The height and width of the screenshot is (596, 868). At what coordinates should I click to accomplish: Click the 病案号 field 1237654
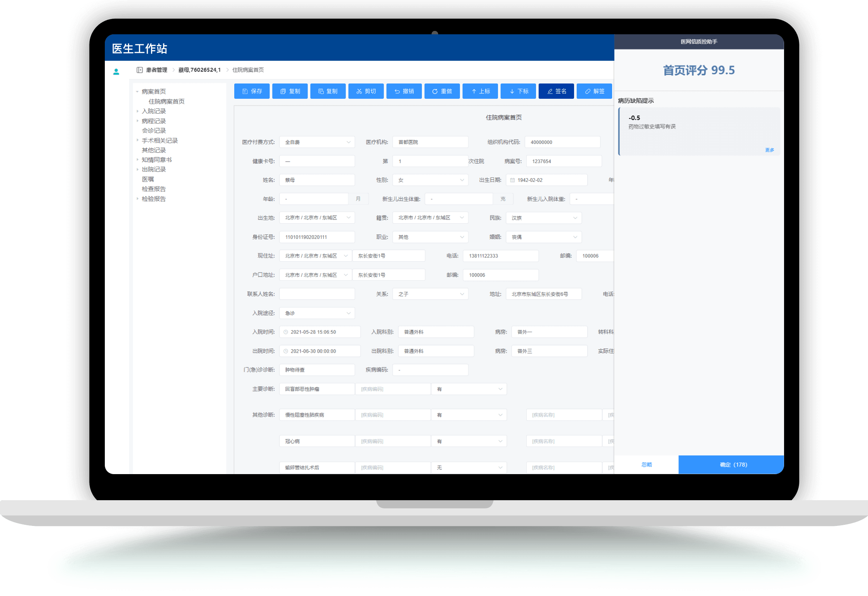564,161
